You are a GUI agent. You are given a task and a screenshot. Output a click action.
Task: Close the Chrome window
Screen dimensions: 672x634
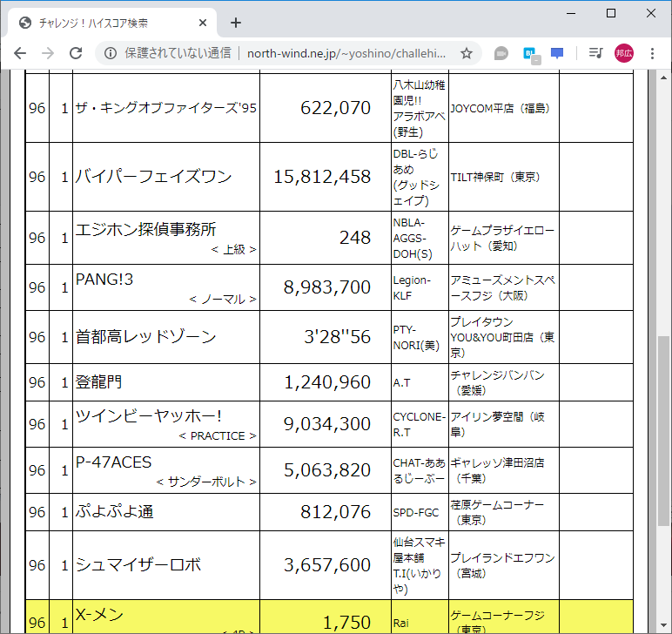click(x=651, y=13)
